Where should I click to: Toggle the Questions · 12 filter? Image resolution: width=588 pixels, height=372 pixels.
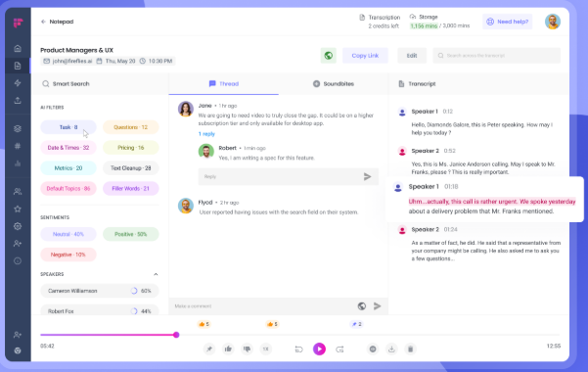[x=131, y=127]
